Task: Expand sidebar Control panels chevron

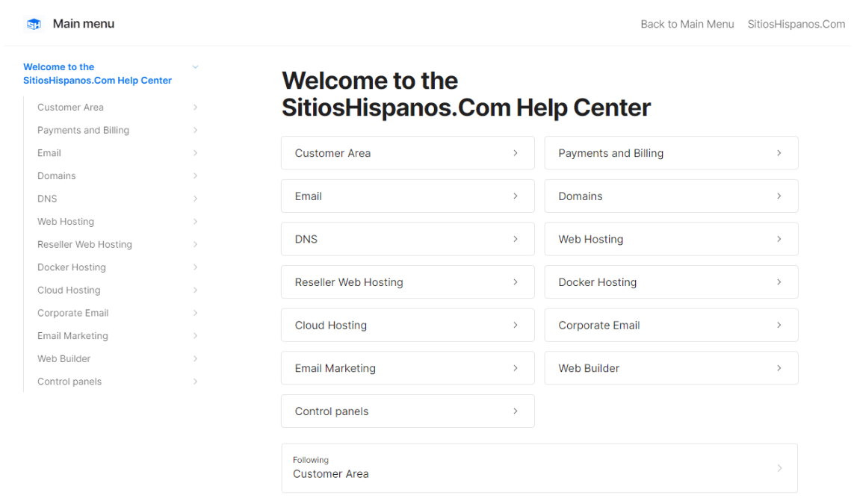Action: tap(195, 382)
